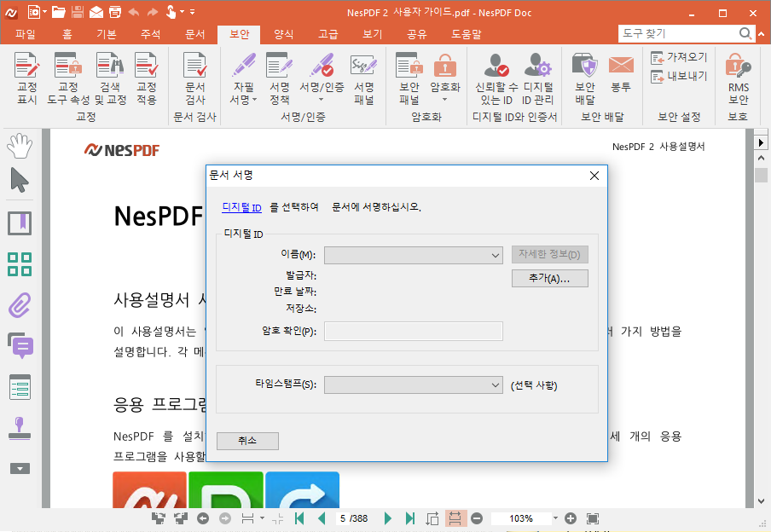This screenshot has height=532, width=771.
Task: Open the attachments paperclip panel
Action: (x=20, y=305)
